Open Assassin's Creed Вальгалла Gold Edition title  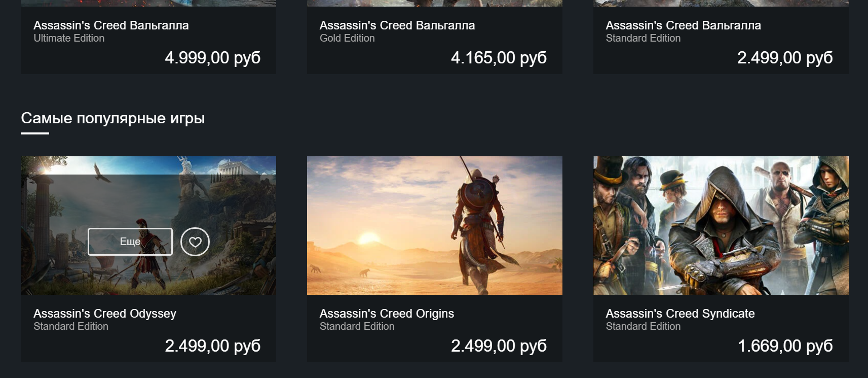click(x=397, y=25)
